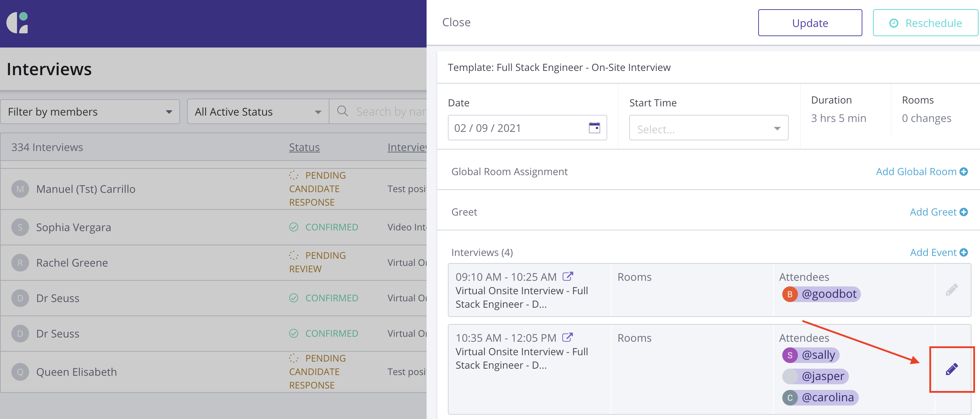Open external link icon beside 10:35 AM - 12:05 PM
The height and width of the screenshot is (419, 980).
click(x=568, y=337)
